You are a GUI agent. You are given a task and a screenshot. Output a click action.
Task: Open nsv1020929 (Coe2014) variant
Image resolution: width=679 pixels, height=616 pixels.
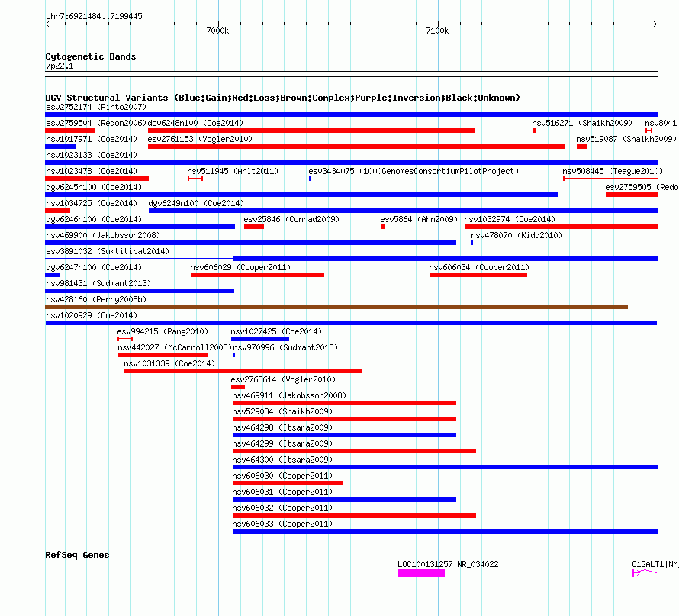click(92, 315)
